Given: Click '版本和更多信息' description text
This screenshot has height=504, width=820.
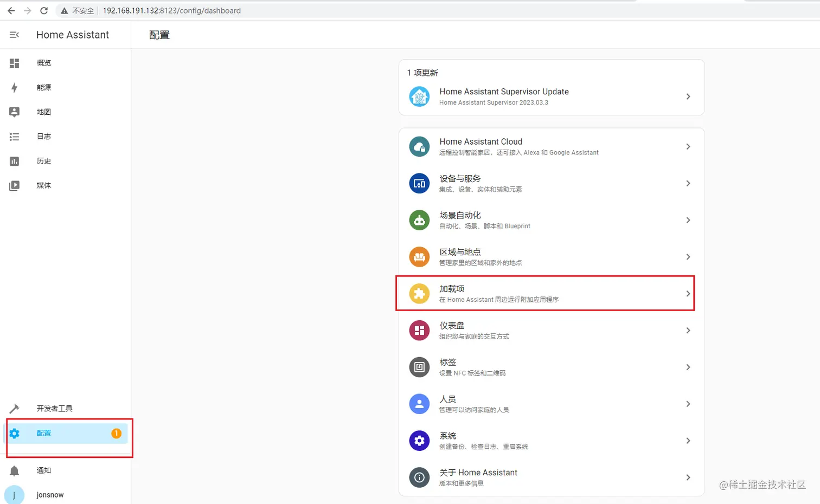Looking at the screenshot, I should tap(461, 483).
